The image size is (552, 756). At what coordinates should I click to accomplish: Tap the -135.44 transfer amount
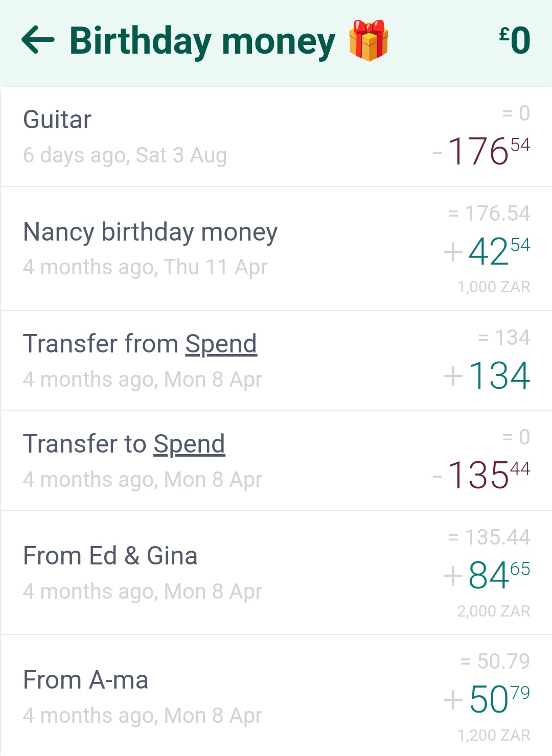pyautogui.click(x=481, y=475)
